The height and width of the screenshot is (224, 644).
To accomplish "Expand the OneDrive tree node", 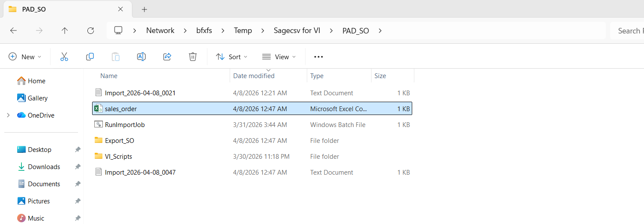I will (8, 115).
